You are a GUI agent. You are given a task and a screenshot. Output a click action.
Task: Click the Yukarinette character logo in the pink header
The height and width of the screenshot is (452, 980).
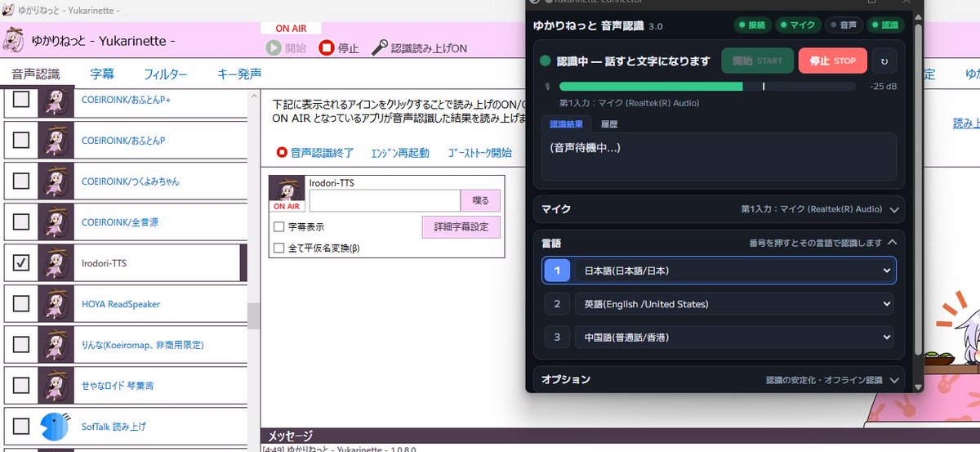(13, 39)
